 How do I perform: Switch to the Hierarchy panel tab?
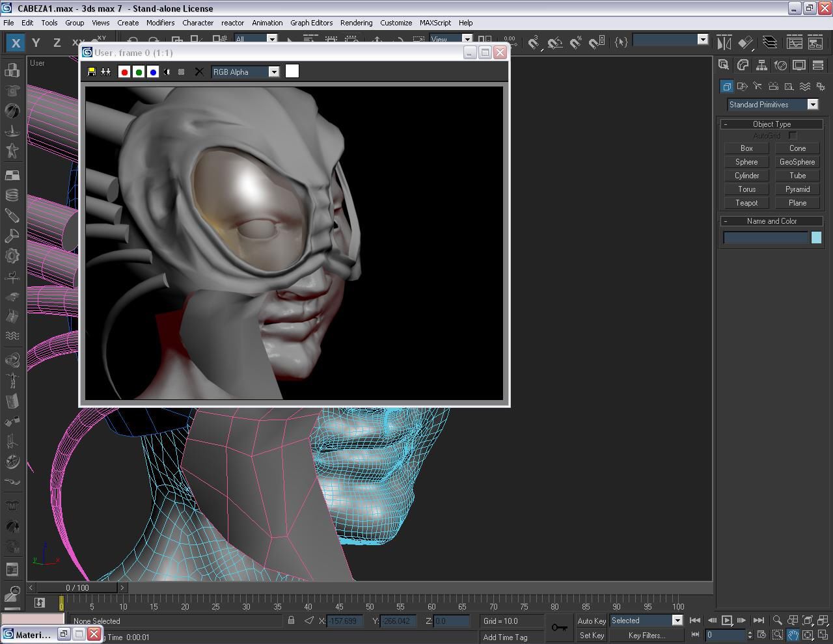[x=761, y=65]
